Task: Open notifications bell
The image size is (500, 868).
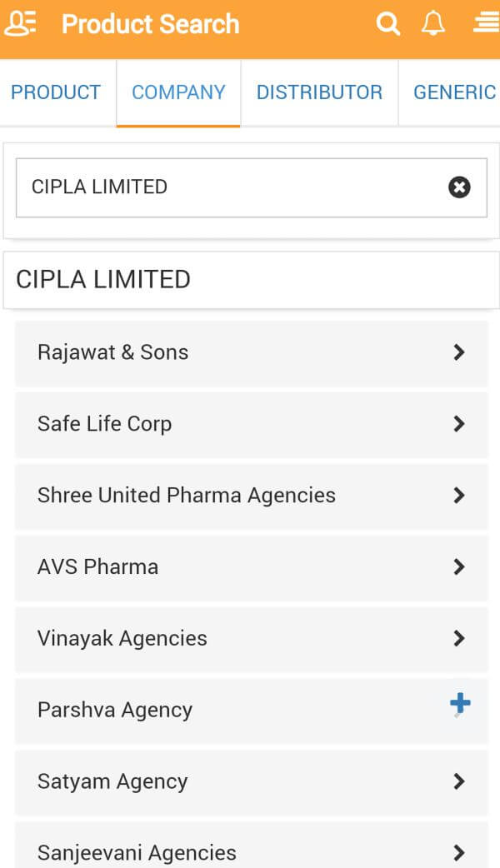Action: point(432,23)
